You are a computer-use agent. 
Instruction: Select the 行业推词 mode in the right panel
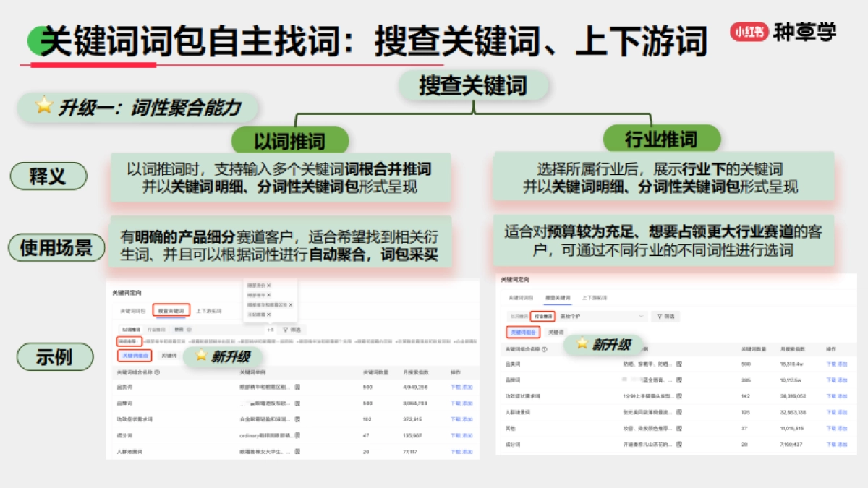pos(542,316)
